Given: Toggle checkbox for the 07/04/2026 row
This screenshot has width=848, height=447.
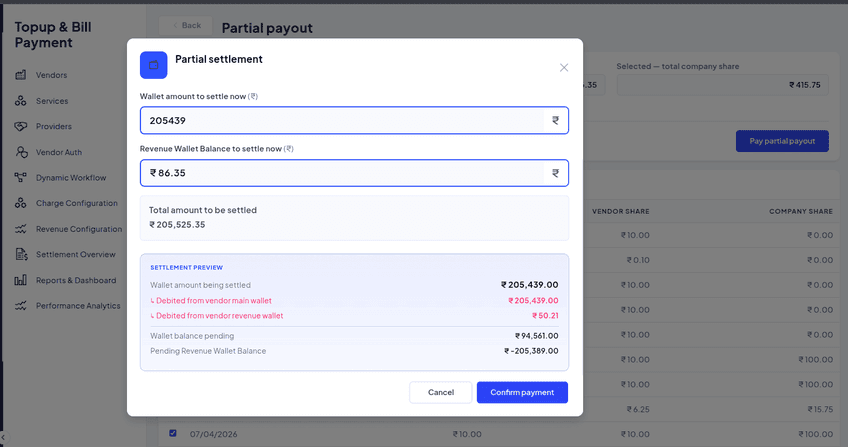Looking at the screenshot, I should point(173,433).
